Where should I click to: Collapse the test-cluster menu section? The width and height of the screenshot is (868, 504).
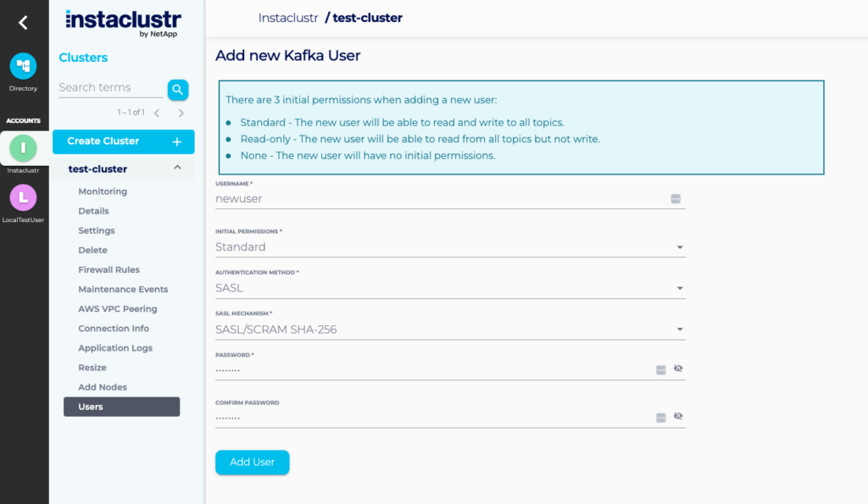click(177, 168)
